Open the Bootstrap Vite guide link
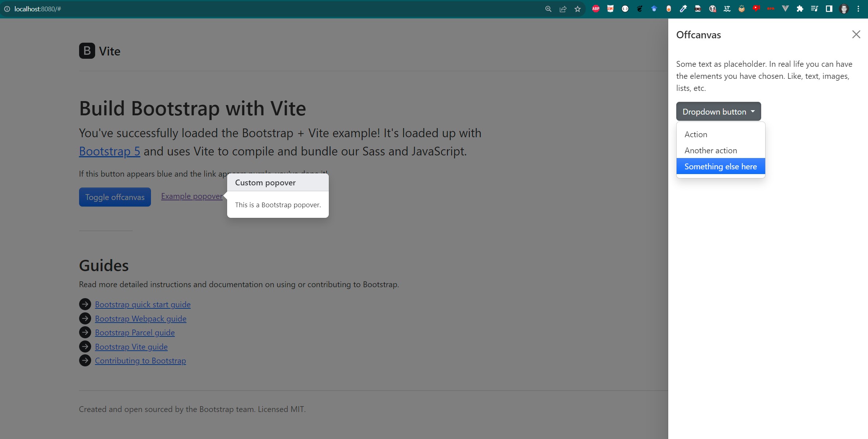 pos(131,347)
